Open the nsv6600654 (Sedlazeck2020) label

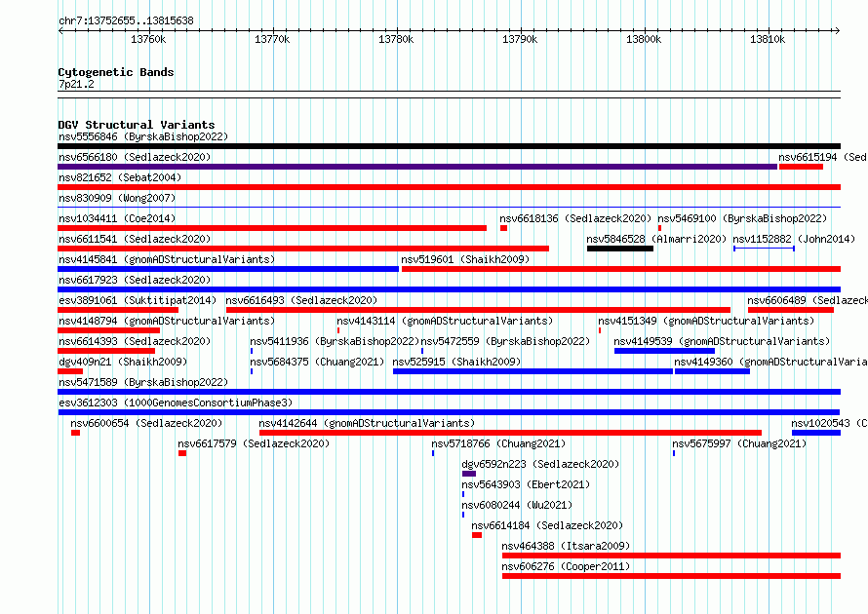(x=146, y=423)
